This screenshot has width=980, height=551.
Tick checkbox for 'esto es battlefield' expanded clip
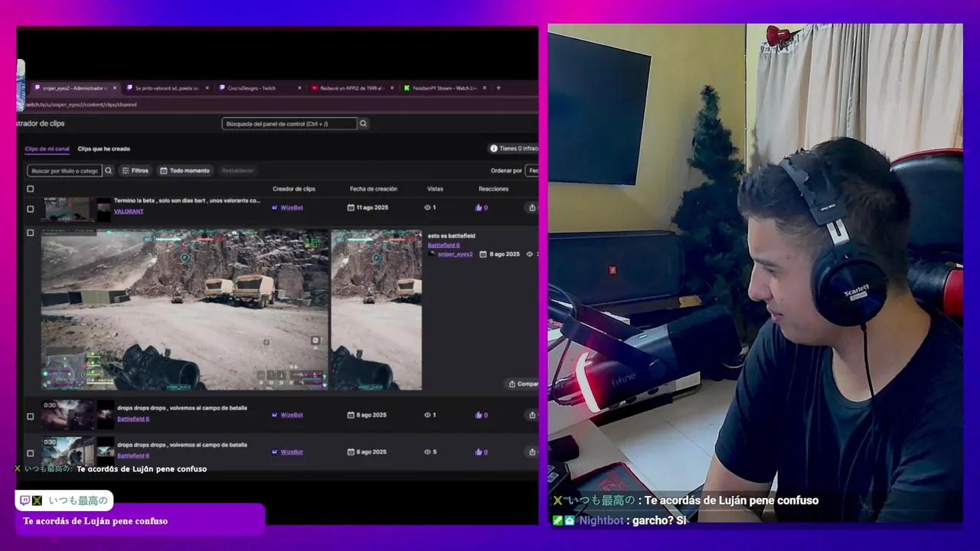[31, 233]
